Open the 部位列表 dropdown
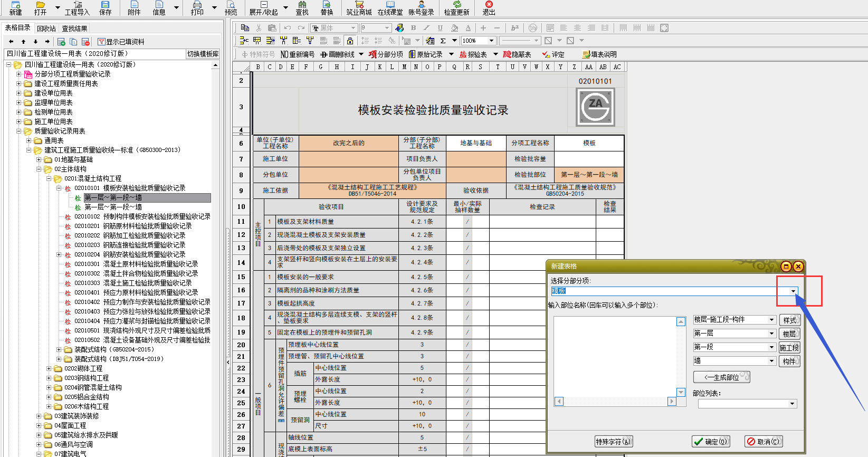Viewport: 868px width, 457px height. (x=792, y=404)
